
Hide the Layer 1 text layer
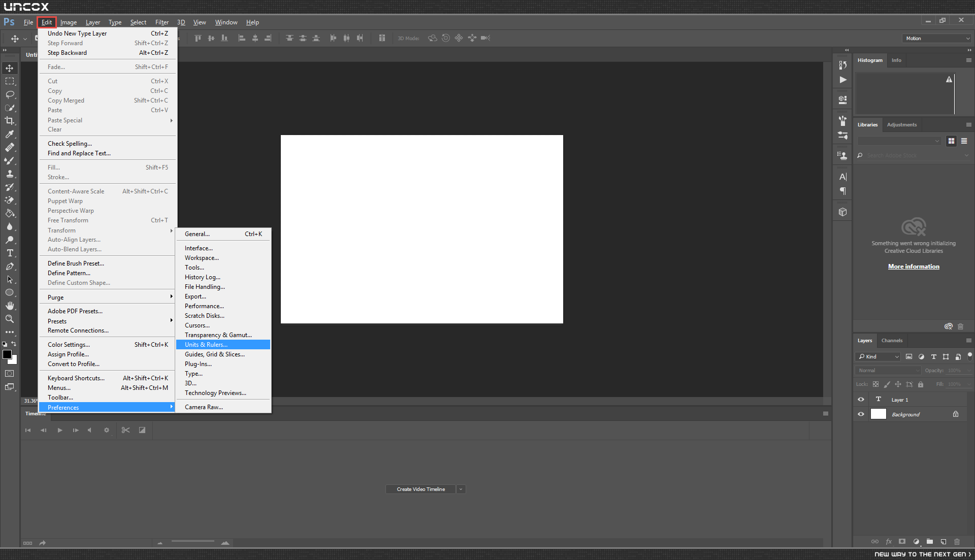pos(861,400)
